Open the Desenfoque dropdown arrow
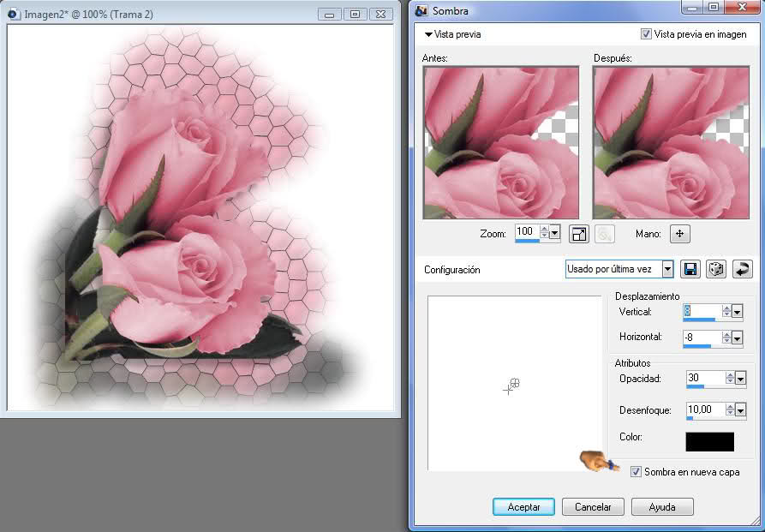This screenshot has width=765, height=532. tap(741, 410)
